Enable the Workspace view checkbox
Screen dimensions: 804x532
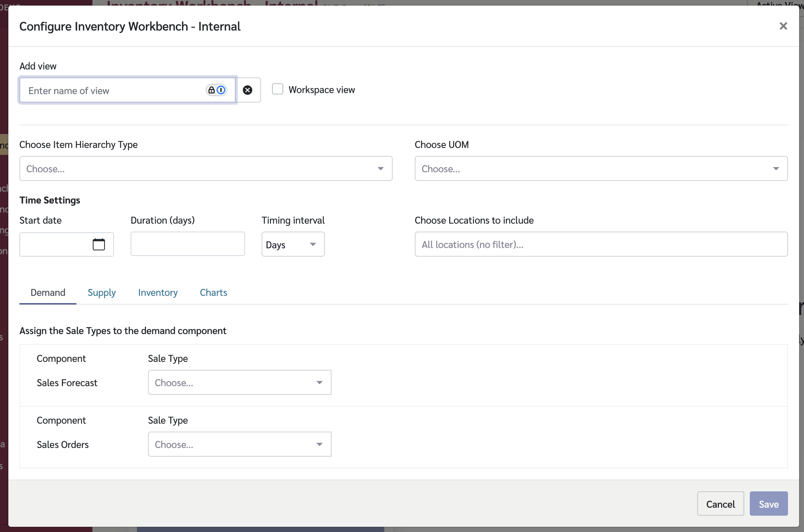click(277, 89)
